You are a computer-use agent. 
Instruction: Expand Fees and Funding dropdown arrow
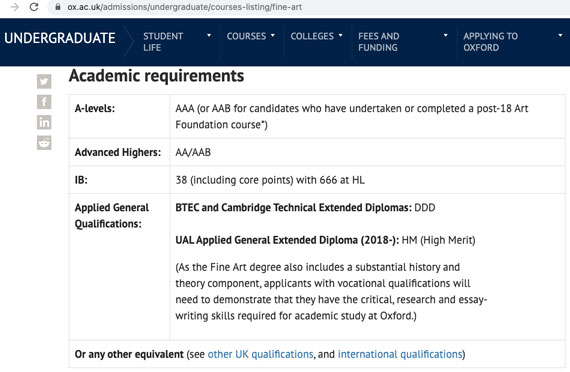coord(445,35)
